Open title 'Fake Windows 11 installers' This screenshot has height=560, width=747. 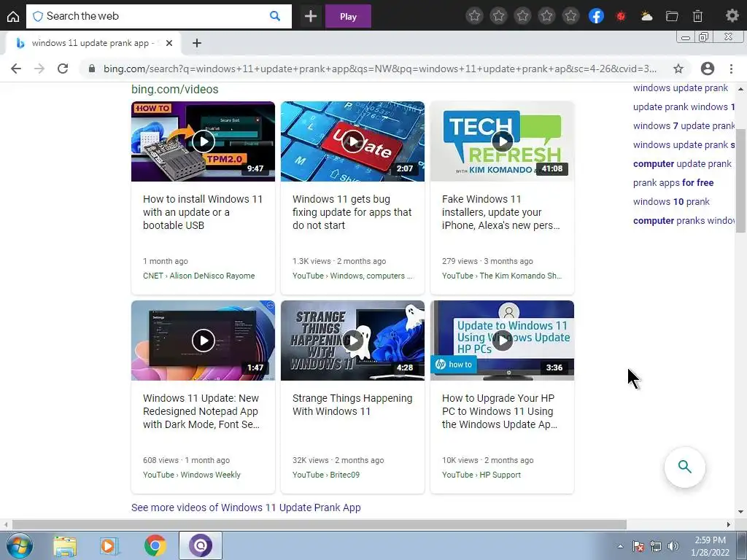point(501,212)
